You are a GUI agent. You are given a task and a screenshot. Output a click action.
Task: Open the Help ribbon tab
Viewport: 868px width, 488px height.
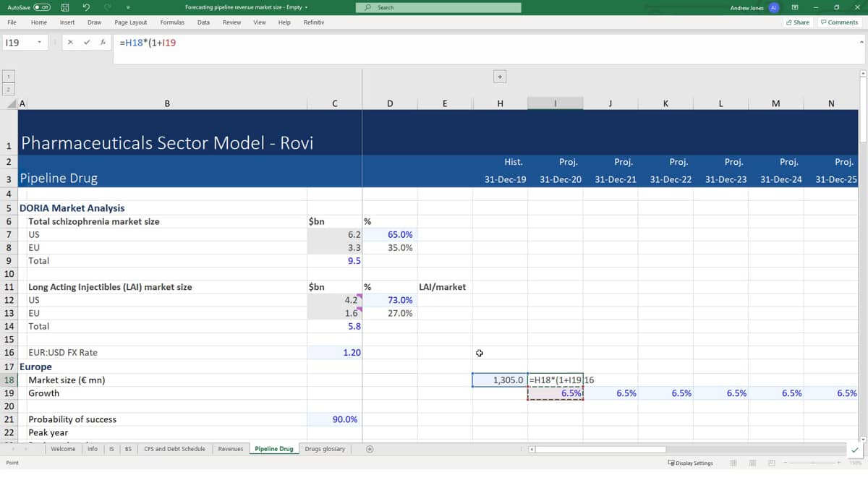(284, 22)
